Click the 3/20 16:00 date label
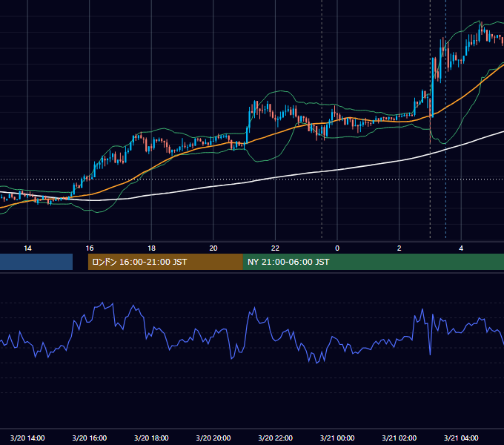This screenshot has height=445, width=504. pos(90,438)
